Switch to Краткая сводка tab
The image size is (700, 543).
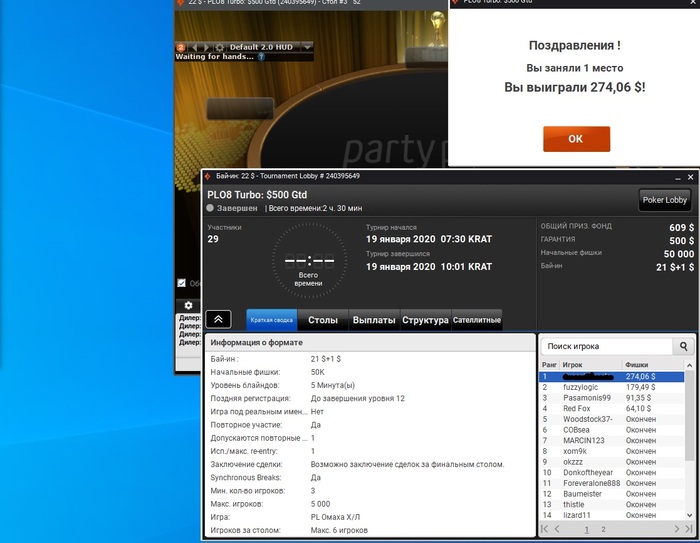[271, 320]
